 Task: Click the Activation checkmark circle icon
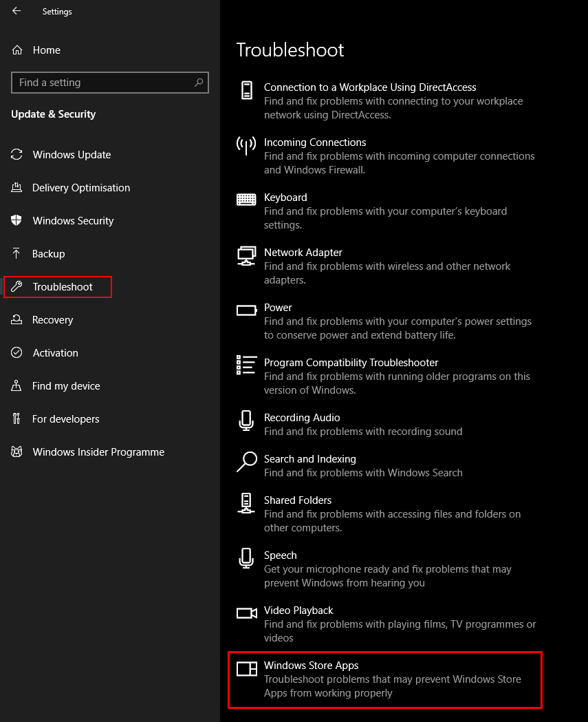pyautogui.click(x=17, y=352)
